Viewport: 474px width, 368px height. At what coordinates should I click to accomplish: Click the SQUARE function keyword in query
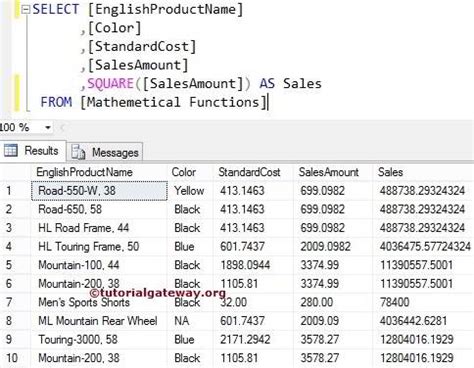110,83
